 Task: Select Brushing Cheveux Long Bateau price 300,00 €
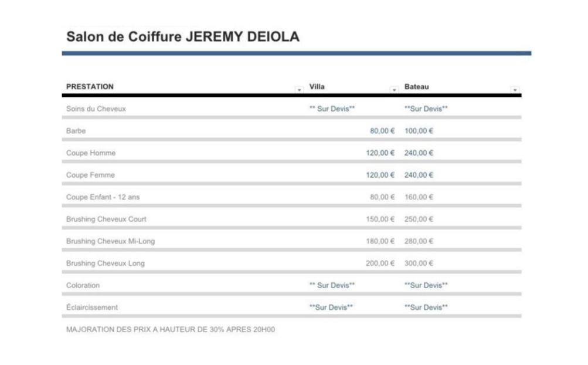(419, 263)
